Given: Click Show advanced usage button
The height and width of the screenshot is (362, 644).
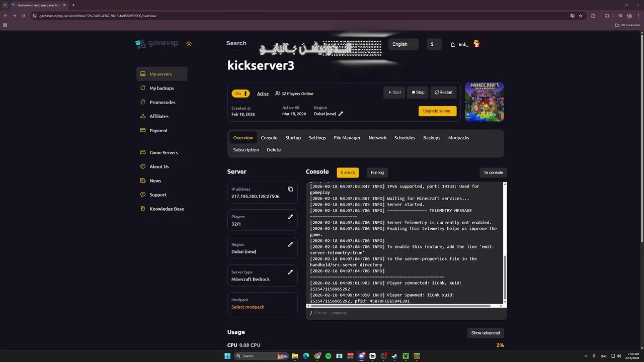Looking at the screenshot, I should pos(486,333).
